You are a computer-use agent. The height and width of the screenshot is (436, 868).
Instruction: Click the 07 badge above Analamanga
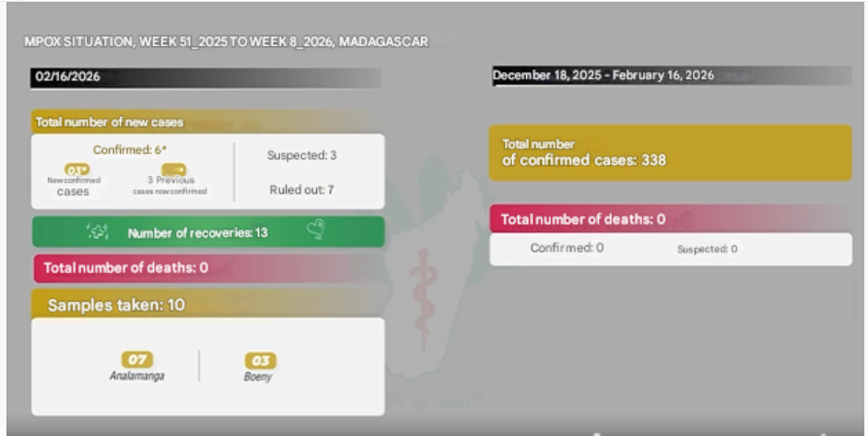[x=137, y=360]
